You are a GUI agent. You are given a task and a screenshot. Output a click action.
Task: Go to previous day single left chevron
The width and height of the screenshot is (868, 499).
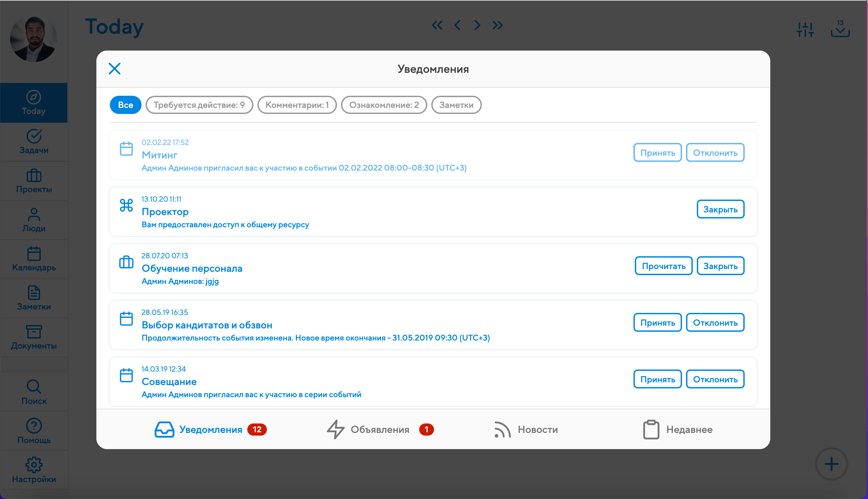457,25
